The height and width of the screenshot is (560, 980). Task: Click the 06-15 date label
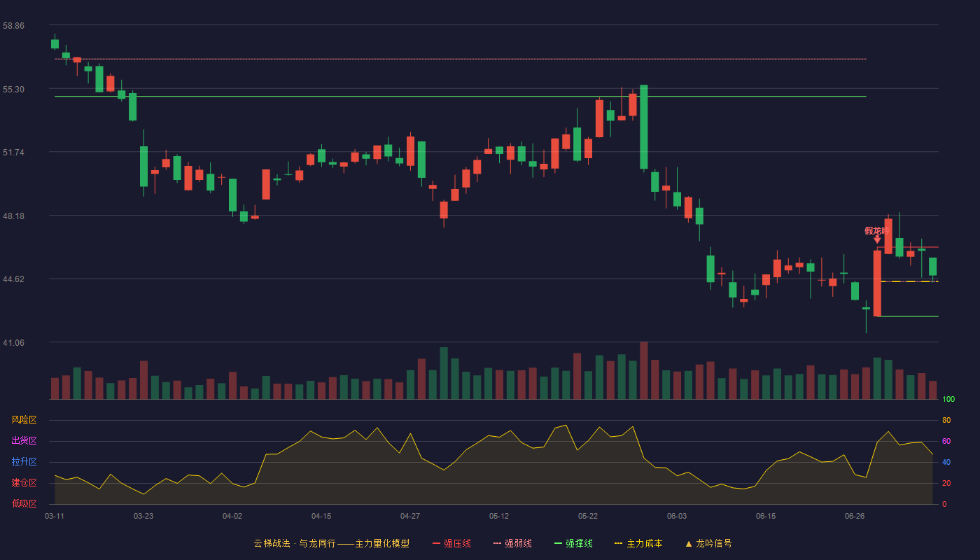tap(766, 516)
